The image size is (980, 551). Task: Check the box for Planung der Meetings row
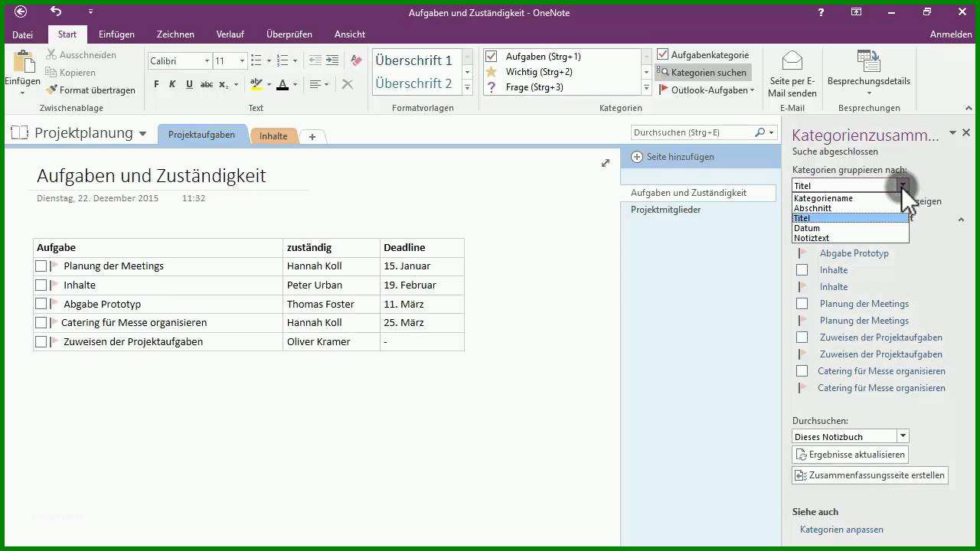pos(41,266)
